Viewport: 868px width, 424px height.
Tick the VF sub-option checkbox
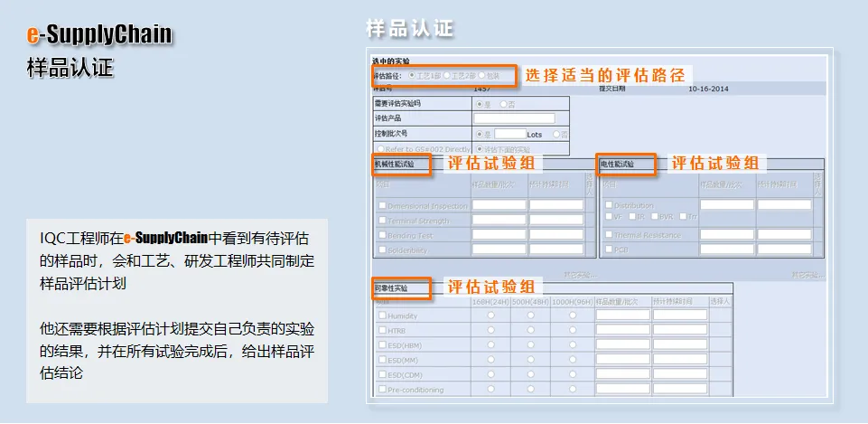[609, 216]
